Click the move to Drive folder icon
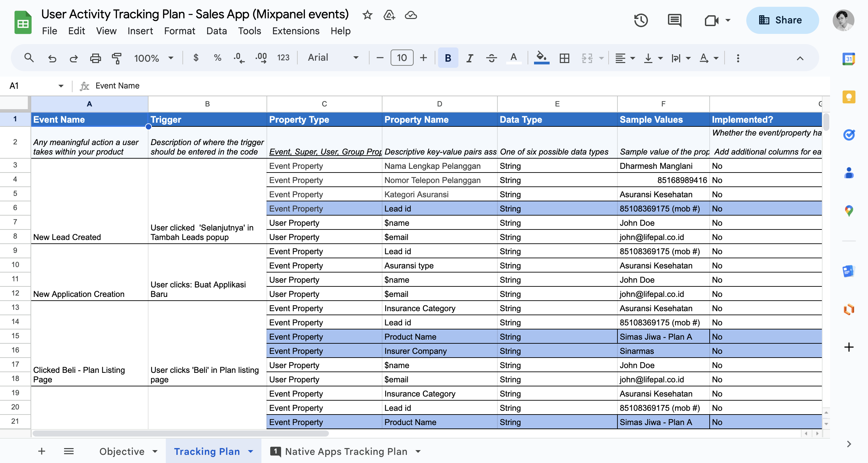This screenshot has height=463, width=868. 389,15
